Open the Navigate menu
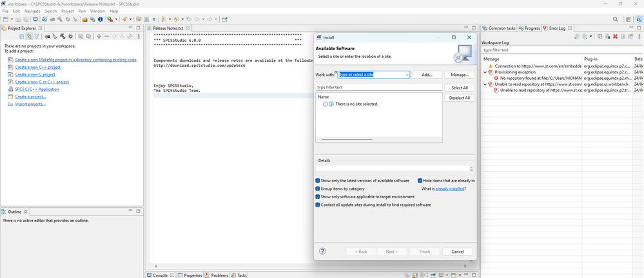This screenshot has width=644, height=278. click(x=32, y=11)
